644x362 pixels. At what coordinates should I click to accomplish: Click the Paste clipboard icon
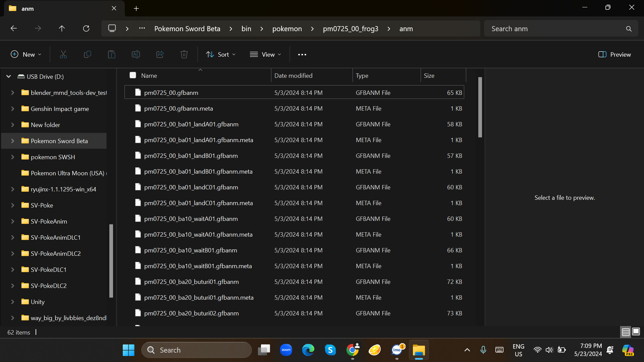tap(111, 54)
